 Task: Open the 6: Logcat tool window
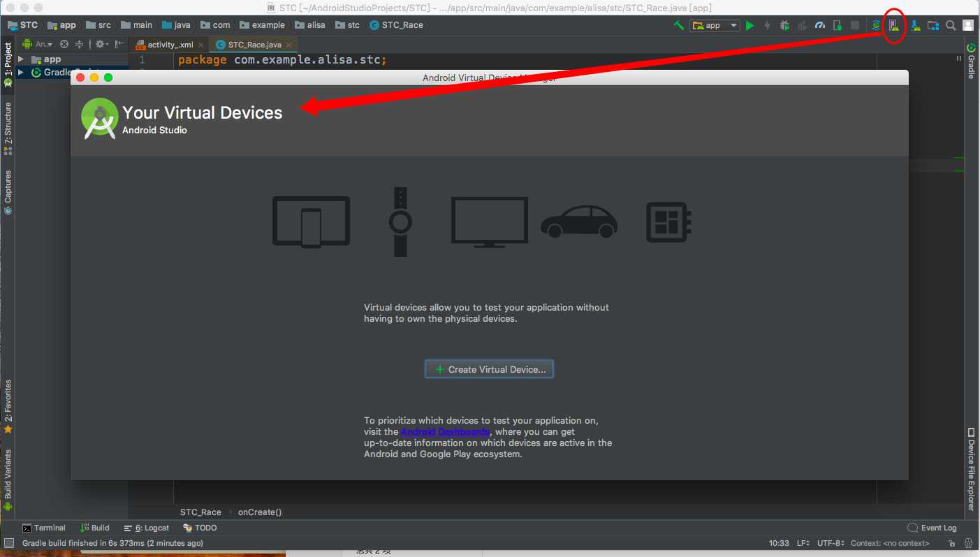pos(147,528)
